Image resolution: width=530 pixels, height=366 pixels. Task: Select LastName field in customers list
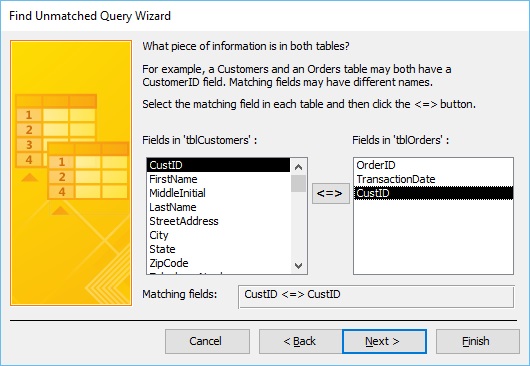pyautogui.click(x=219, y=207)
